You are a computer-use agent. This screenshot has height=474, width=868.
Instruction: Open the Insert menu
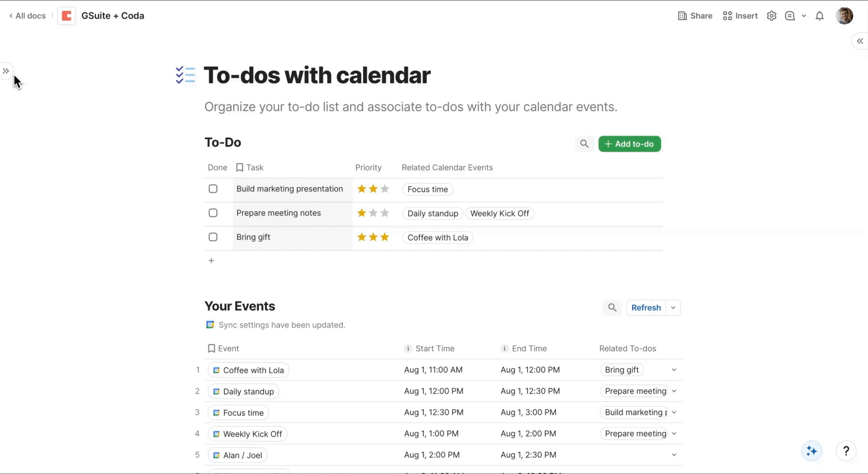tap(740, 16)
